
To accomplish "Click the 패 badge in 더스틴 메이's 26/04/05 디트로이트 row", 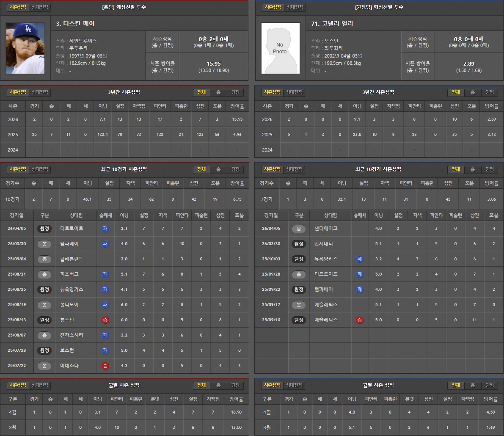I will (x=105, y=229).
